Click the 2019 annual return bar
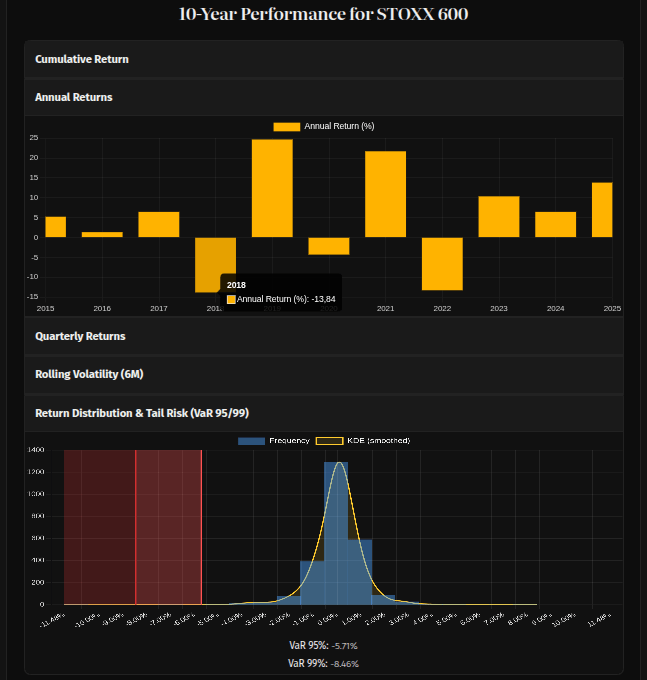Viewport: 647px width, 680px height. click(x=272, y=188)
